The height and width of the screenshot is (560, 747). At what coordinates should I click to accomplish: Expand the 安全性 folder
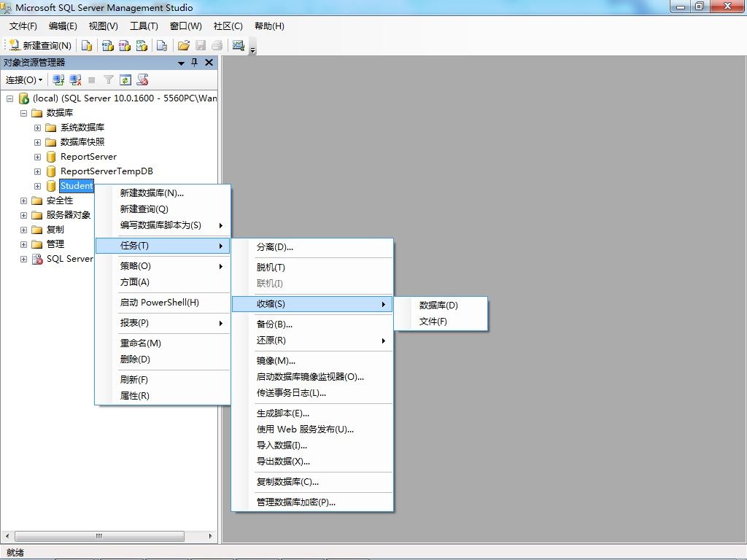tap(23, 201)
